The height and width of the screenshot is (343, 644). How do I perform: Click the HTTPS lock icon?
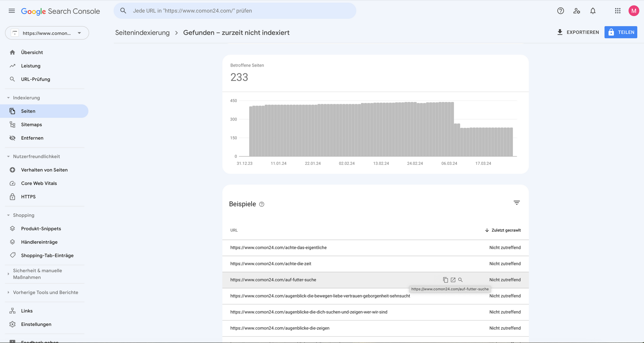pyautogui.click(x=12, y=197)
